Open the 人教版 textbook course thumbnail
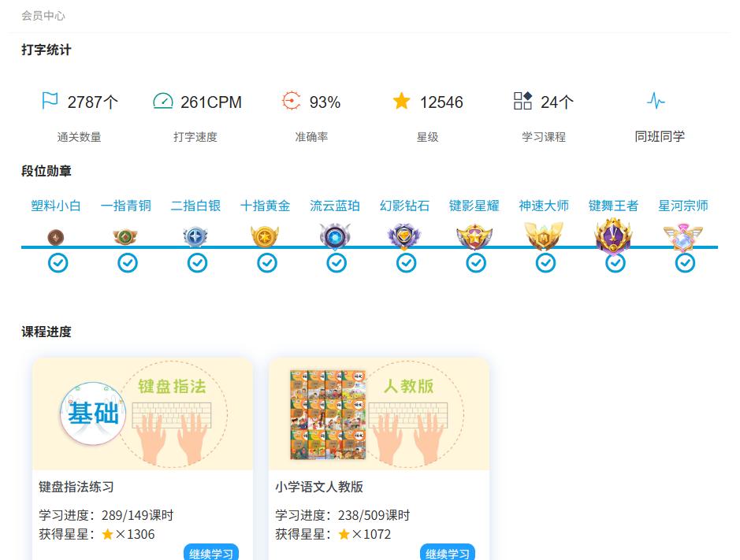This screenshot has width=740, height=560. pos(379,414)
